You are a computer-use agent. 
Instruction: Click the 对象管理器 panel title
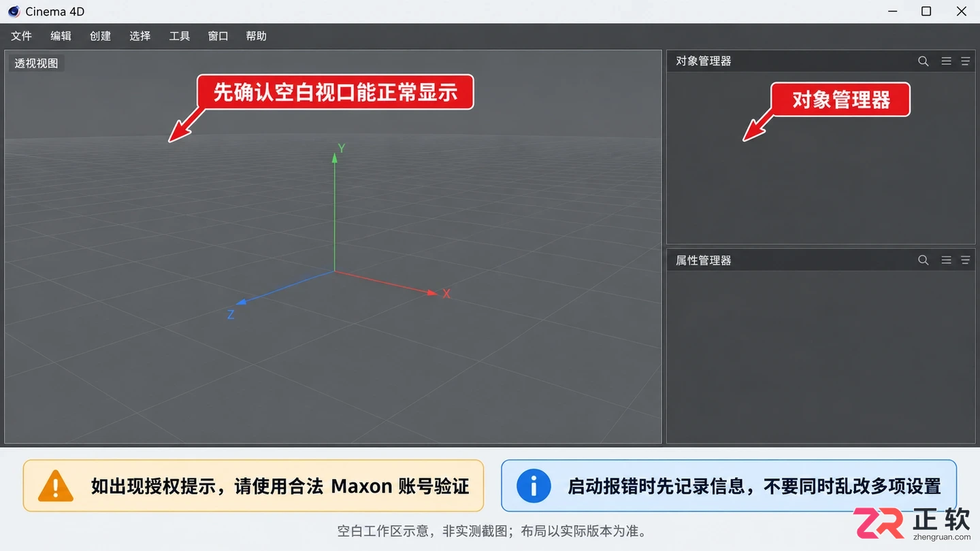pos(703,61)
